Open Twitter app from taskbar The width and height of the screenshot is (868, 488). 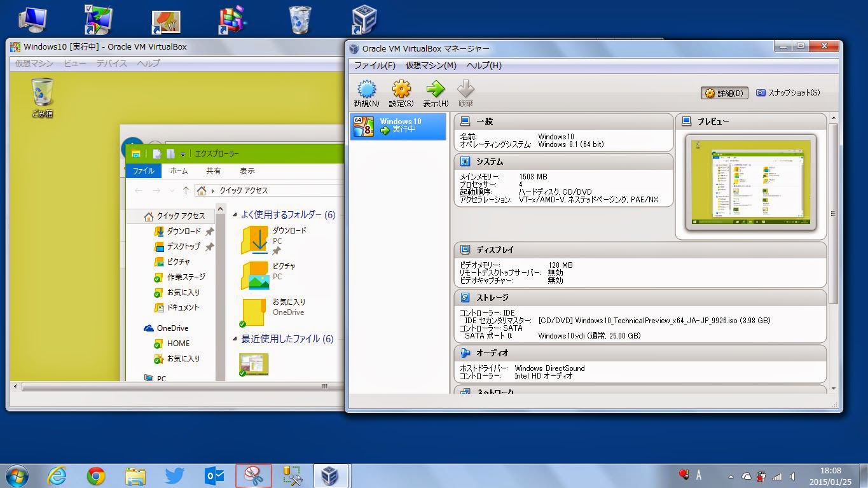(x=174, y=476)
